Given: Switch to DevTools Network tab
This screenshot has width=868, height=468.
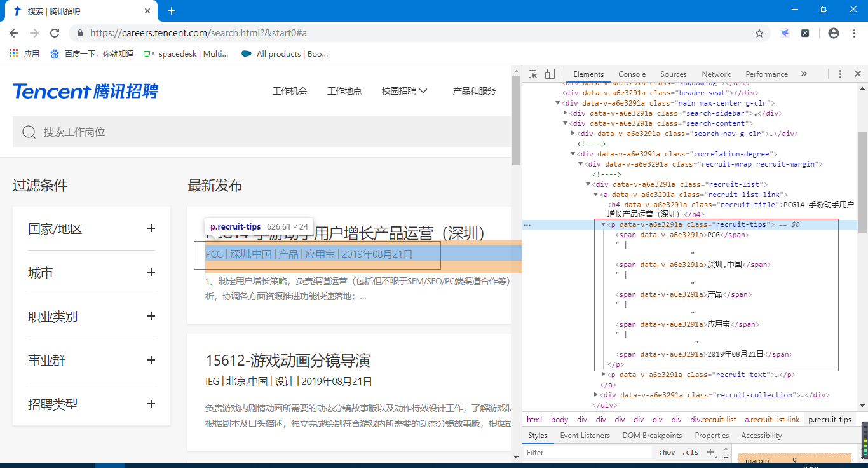Looking at the screenshot, I should [x=716, y=74].
